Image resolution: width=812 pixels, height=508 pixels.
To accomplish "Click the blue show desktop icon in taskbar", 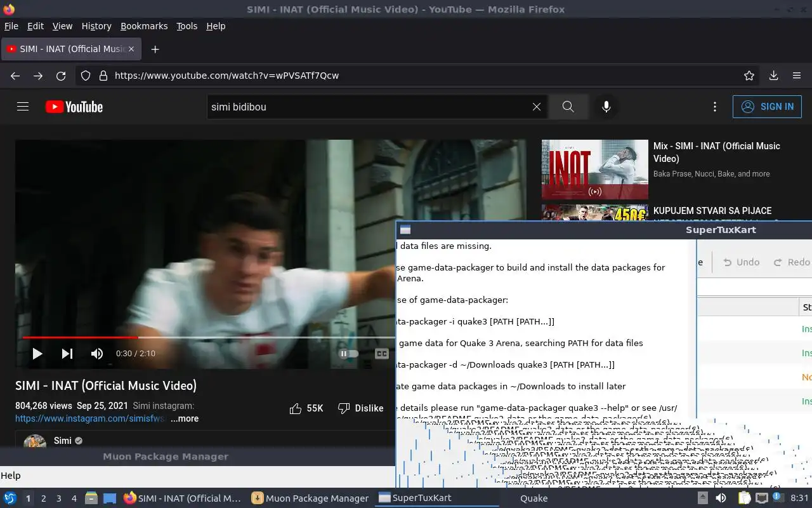I will (x=110, y=498).
